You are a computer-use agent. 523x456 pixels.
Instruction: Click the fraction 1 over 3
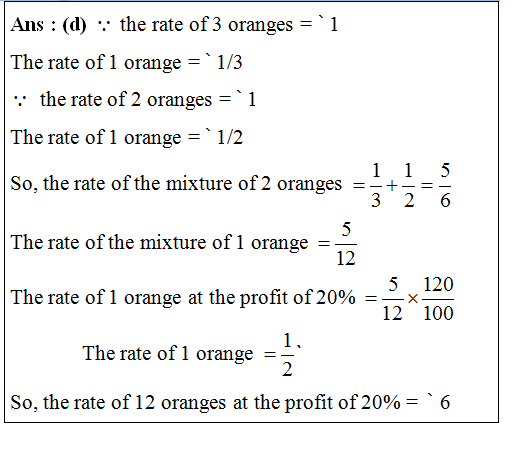pos(376,185)
